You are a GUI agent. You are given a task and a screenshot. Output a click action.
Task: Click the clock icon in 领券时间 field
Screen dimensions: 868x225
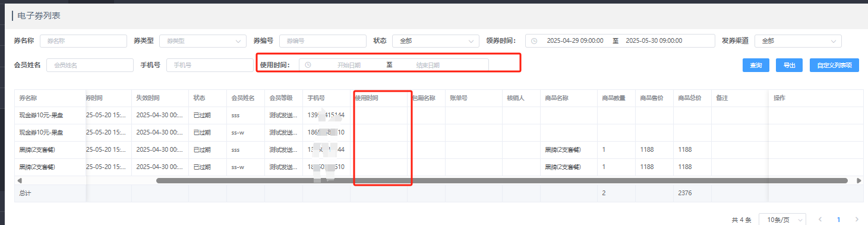[x=534, y=40]
